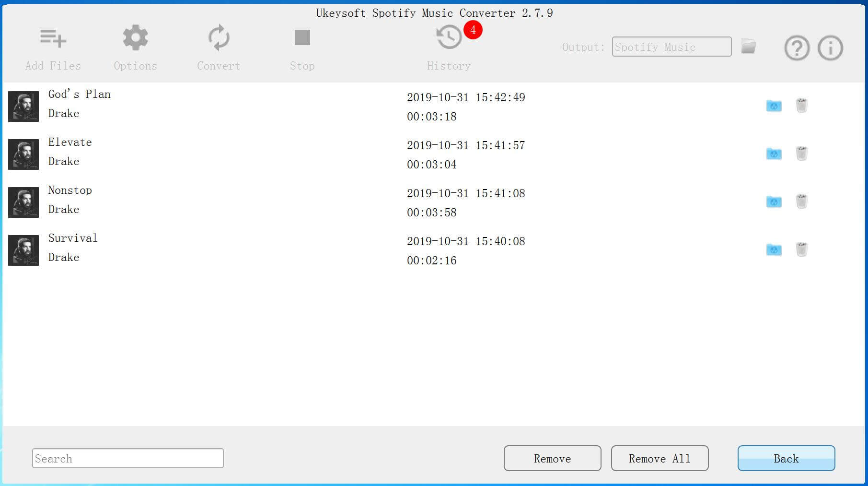
Task: Click Drake artist under God's Plan
Action: [64, 113]
